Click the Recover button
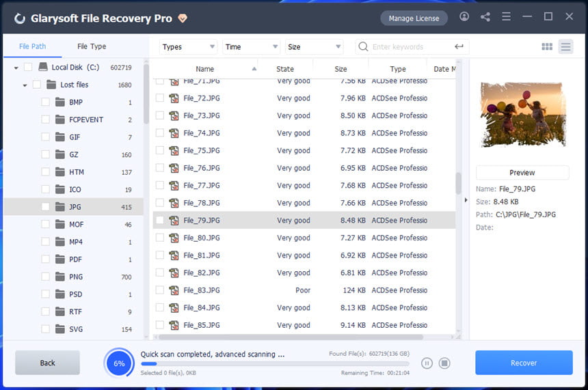 [524, 363]
